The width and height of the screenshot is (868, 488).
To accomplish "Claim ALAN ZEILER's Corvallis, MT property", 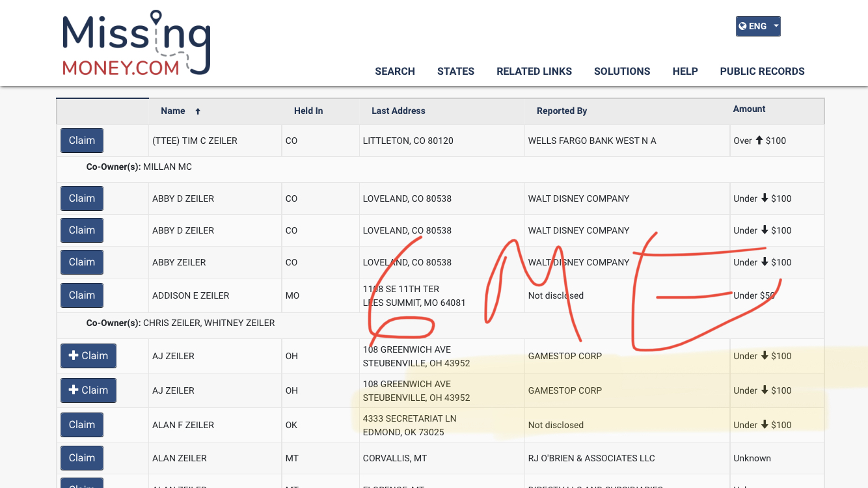I will pos(82,458).
